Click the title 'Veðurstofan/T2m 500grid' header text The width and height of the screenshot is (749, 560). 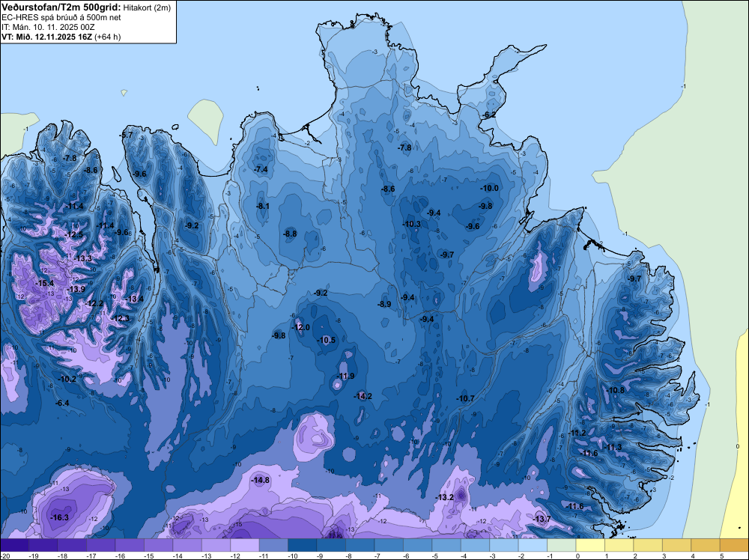point(61,7)
